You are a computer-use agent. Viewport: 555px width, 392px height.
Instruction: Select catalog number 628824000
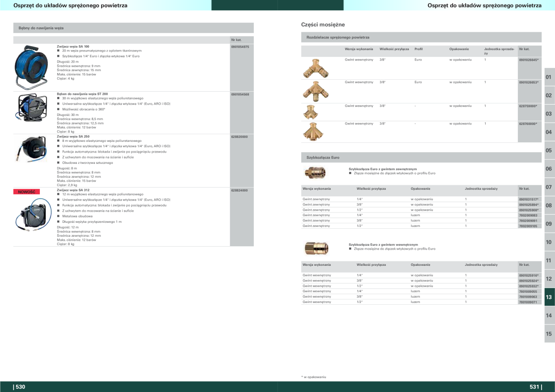(239, 190)
